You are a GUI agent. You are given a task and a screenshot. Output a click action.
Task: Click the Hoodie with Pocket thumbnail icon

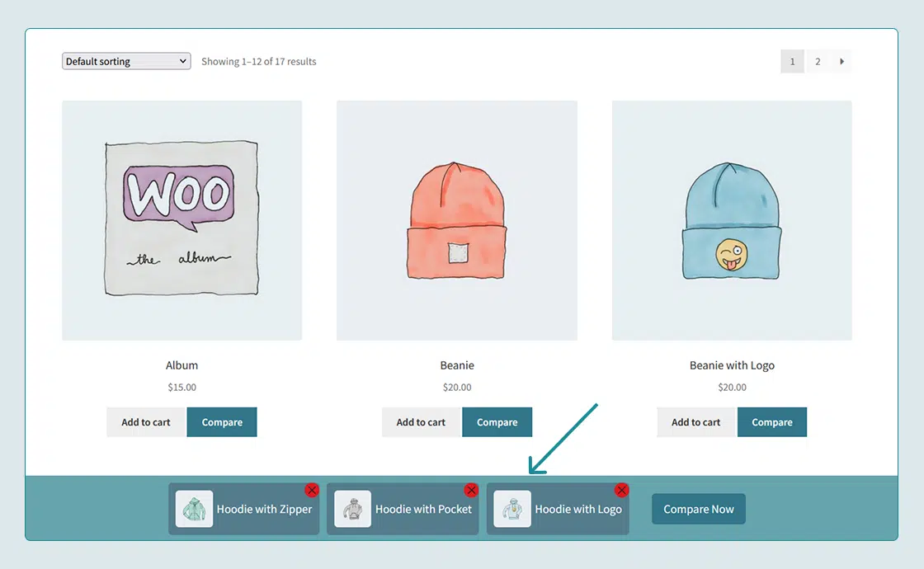coord(352,509)
